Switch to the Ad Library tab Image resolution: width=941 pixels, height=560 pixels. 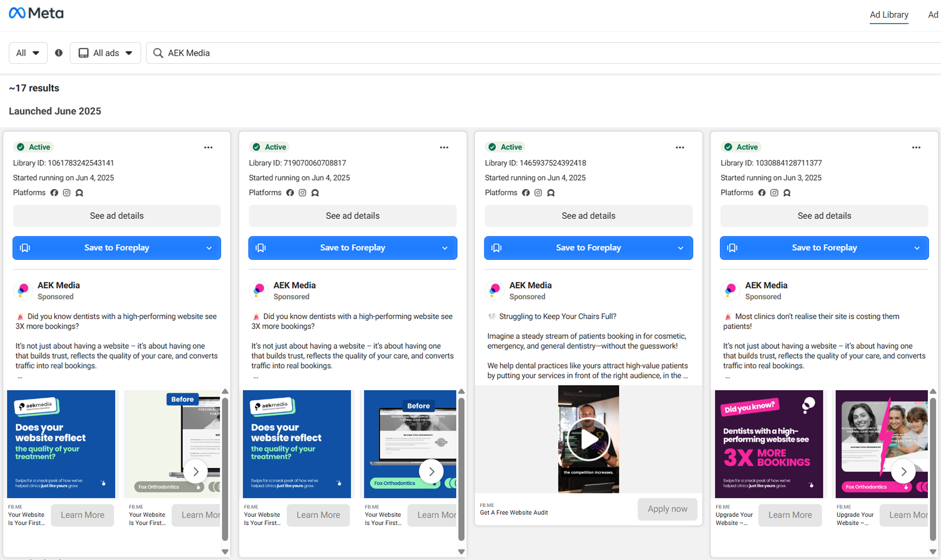point(888,15)
